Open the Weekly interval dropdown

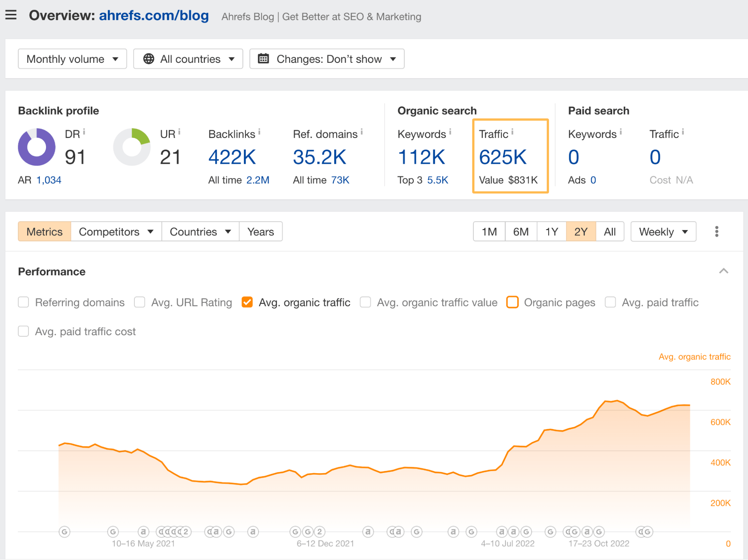[663, 232]
